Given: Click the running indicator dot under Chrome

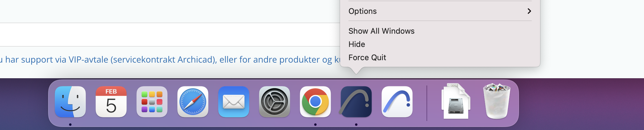Looking at the screenshot, I should [315, 125].
